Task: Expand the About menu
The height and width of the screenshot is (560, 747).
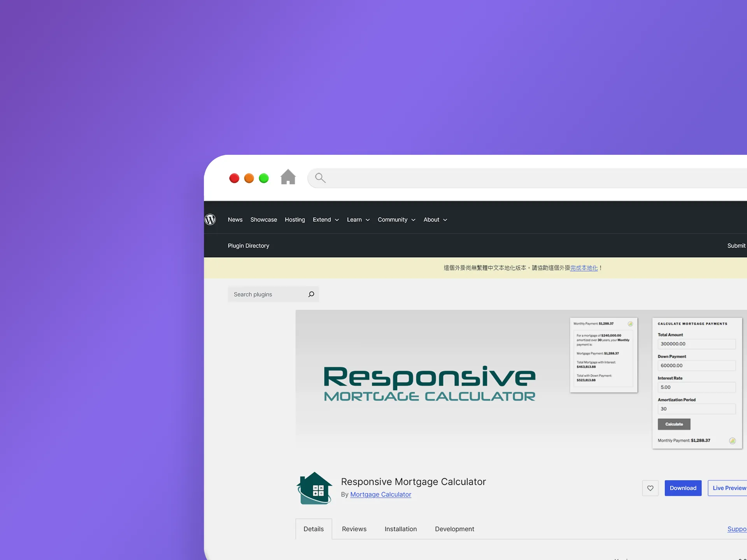Action: (435, 220)
